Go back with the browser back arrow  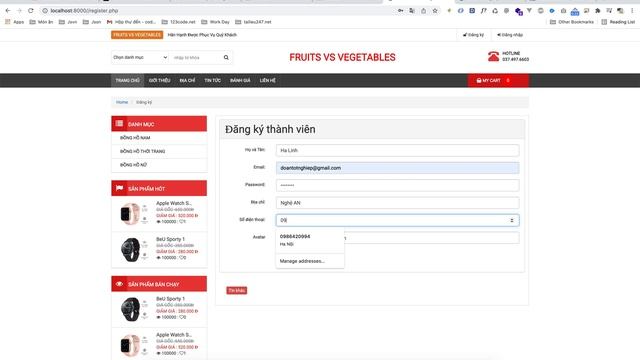tap(8, 11)
